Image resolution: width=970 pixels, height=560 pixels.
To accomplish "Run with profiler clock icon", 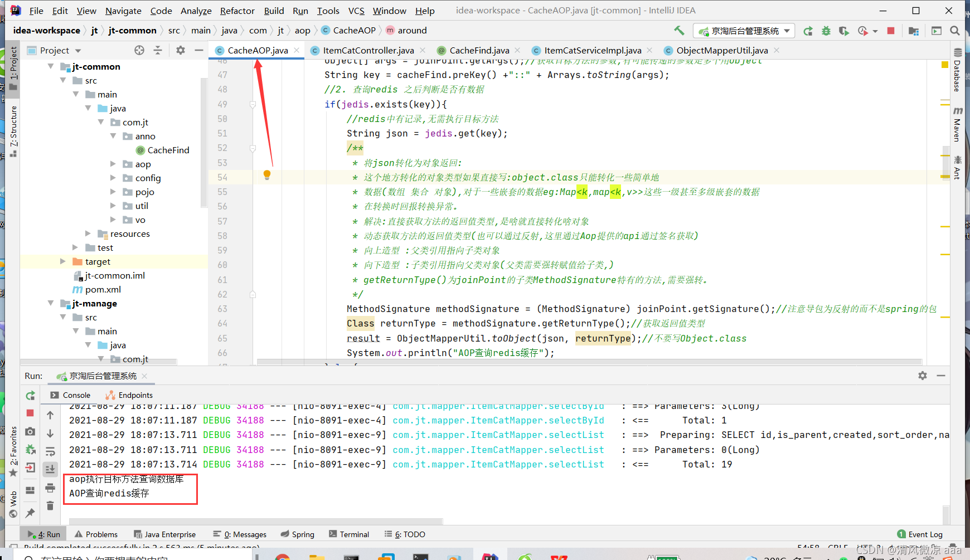I will 863,31.
